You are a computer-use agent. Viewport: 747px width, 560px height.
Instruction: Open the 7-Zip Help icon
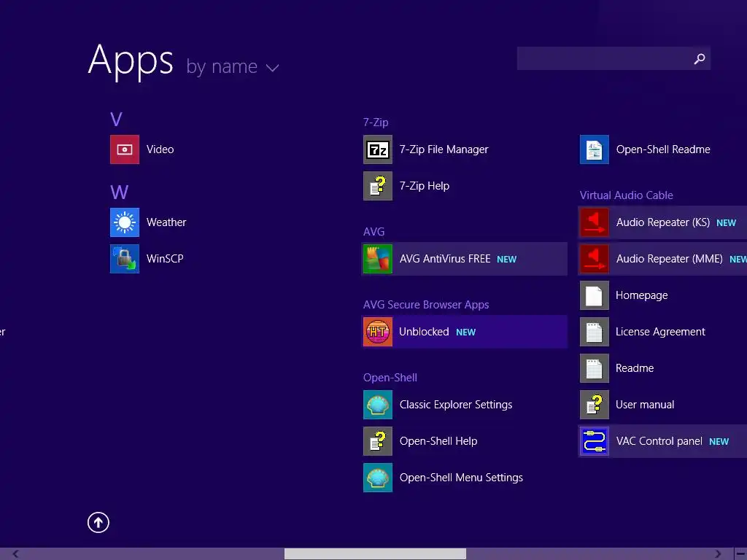(378, 186)
